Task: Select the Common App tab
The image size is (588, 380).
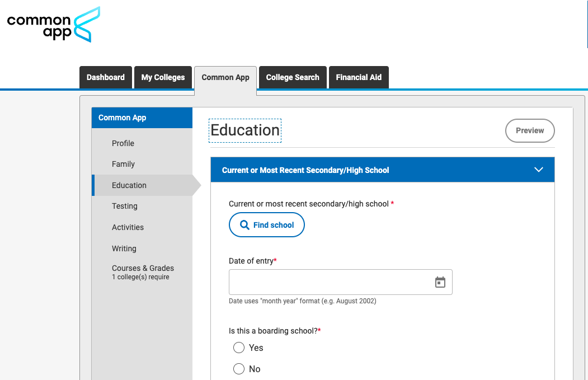Action: coord(225,77)
